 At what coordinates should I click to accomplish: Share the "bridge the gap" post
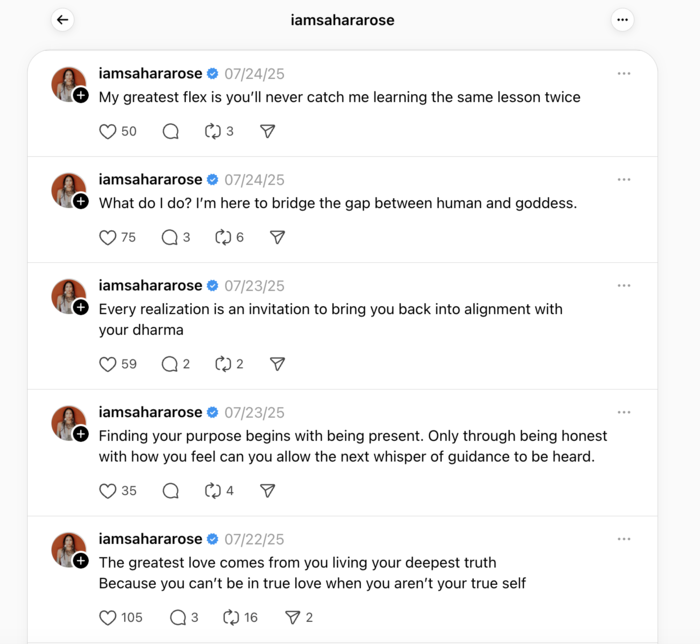[x=277, y=237]
